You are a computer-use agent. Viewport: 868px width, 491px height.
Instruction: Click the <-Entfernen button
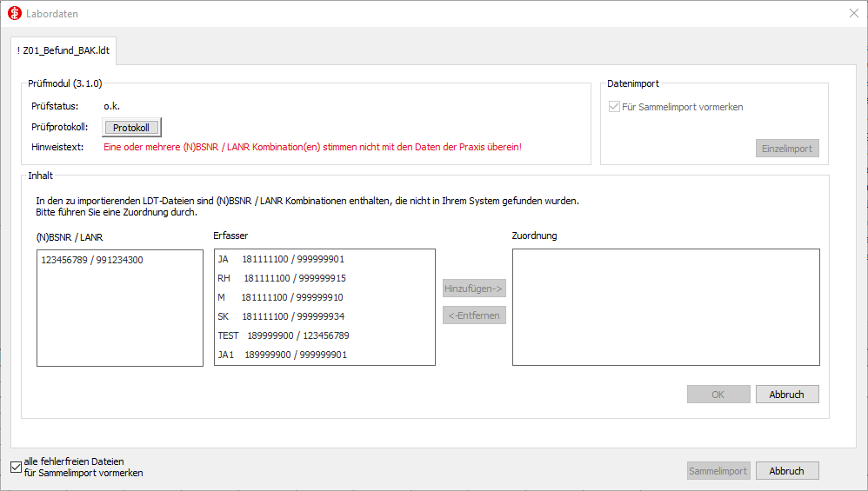[474, 315]
